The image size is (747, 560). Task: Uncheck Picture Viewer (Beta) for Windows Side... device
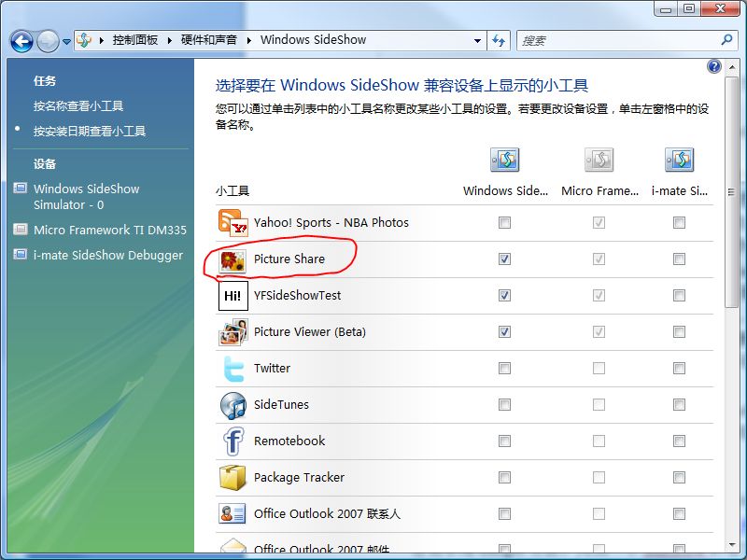pos(504,331)
